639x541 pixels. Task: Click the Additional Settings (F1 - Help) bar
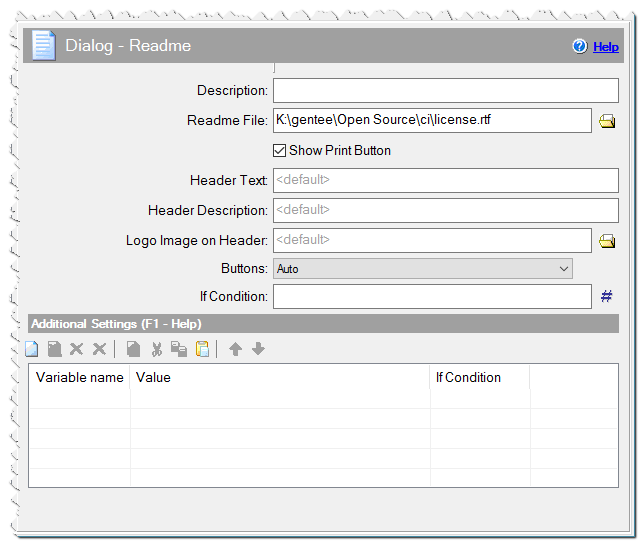click(323, 324)
